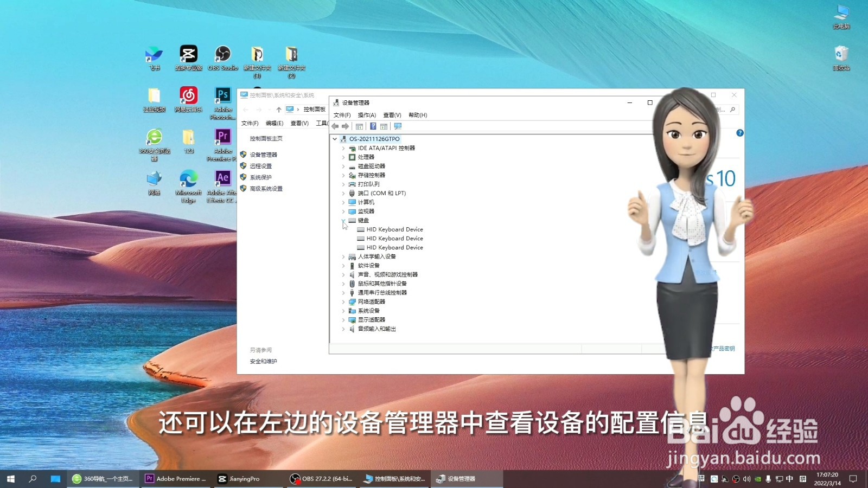The width and height of the screenshot is (868, 488).
Task: Collapse the OS-20211126GTPO root node
Action: point(335,139)
